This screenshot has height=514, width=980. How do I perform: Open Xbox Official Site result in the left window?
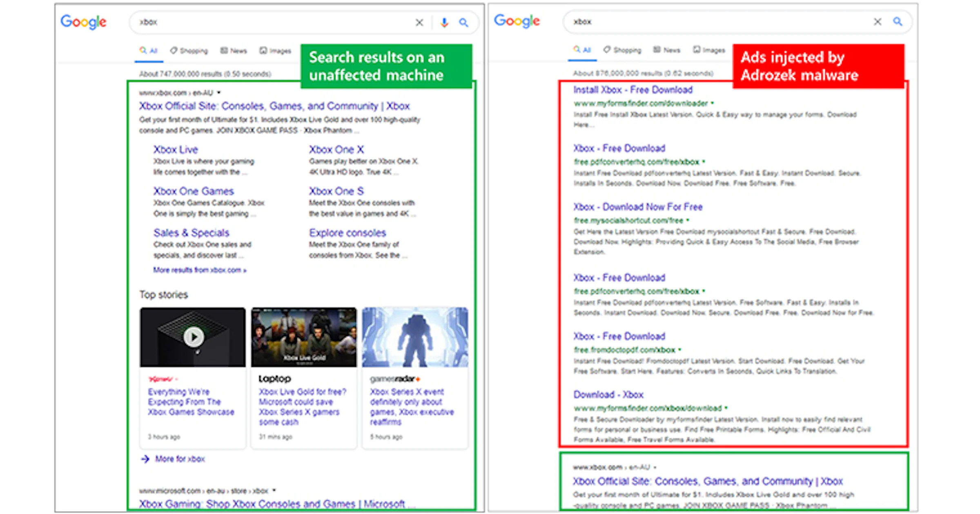[x=274, y=106]
